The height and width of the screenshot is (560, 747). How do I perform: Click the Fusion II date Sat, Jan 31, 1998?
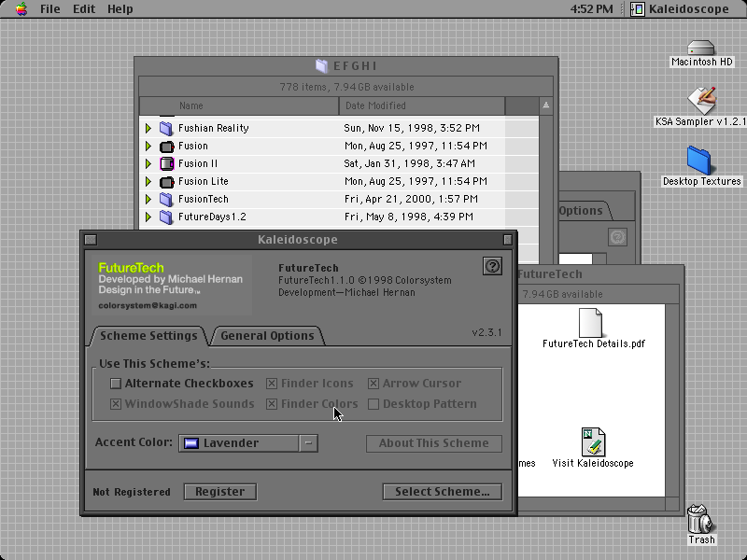409,164
